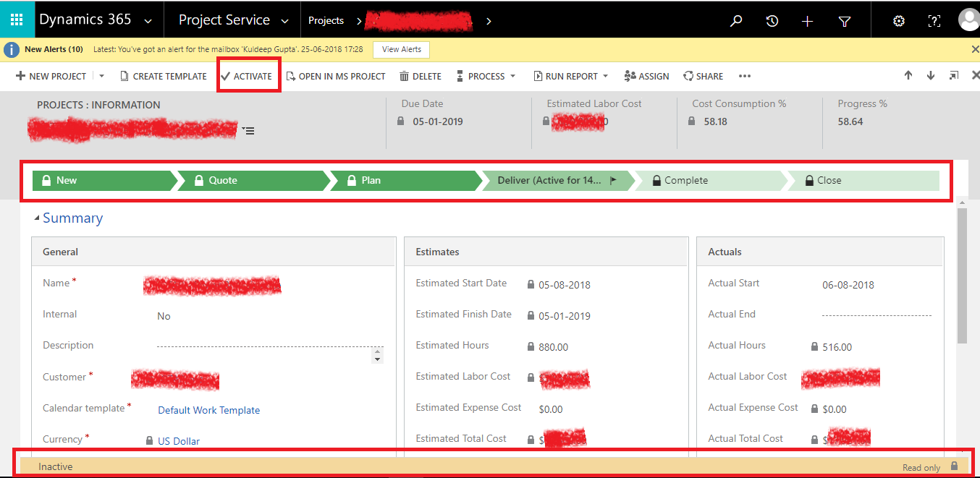The image size is (980, 478).
Task: Open the Run Report dropdown
Action: tap(570, 76)
